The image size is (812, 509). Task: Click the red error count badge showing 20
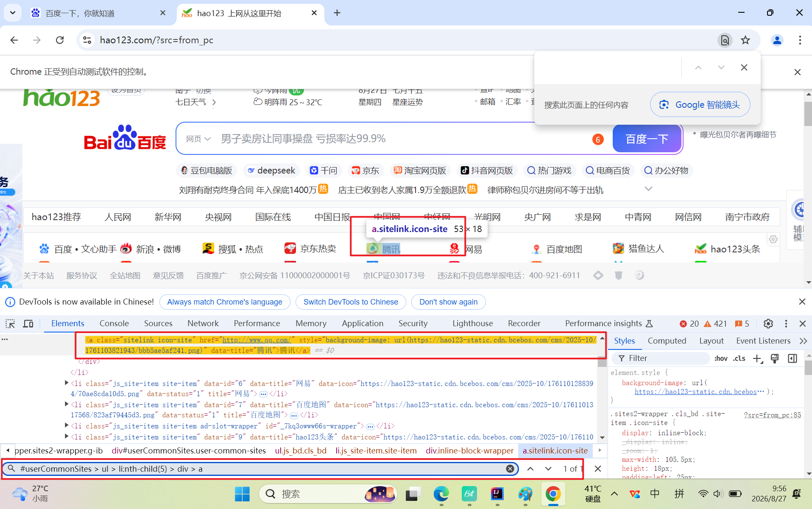pyautogui.click(x=689, y=324)
